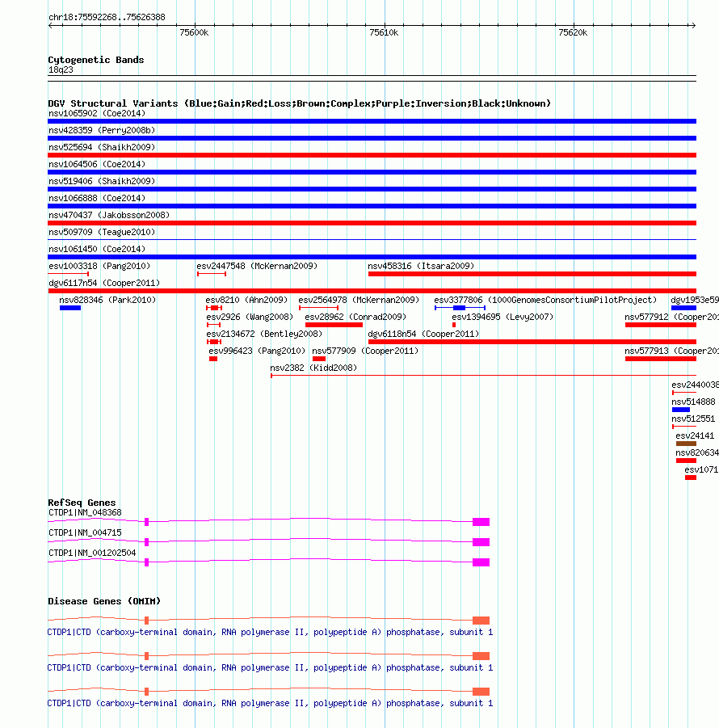
Task: Click the 75620k ruler position label
Action: click(573, 32)
